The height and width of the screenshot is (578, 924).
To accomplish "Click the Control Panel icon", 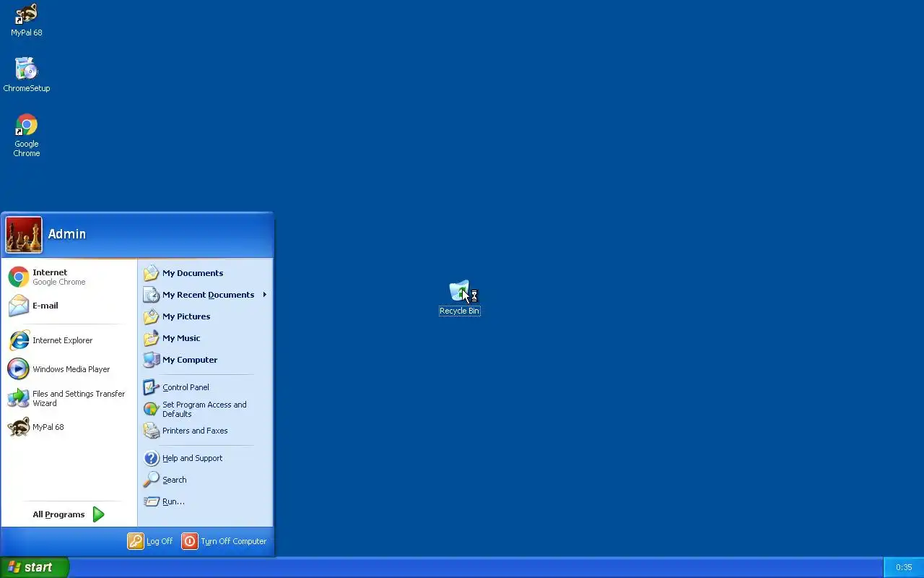I will tap(151, 387).
